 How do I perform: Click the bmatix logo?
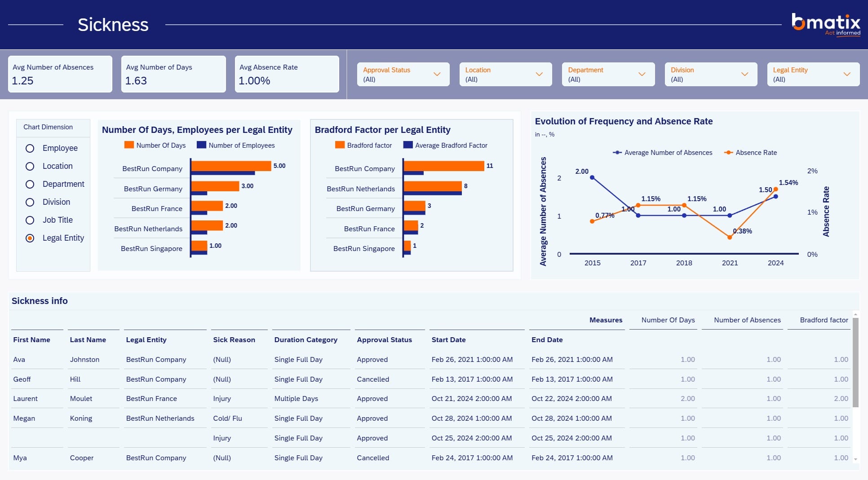pos(826,24)
